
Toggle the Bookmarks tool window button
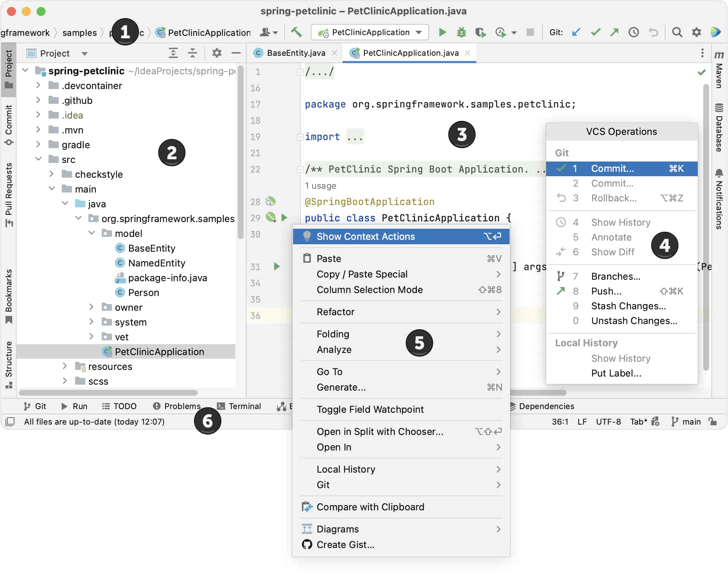click(x=9, y=297)
